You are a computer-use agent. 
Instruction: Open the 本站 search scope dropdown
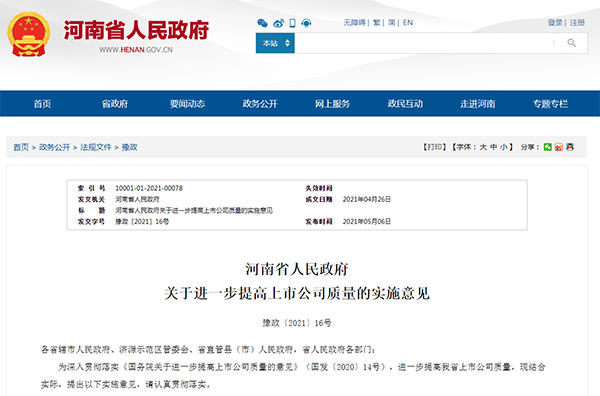pyautogui.click(x=275, y=43)
